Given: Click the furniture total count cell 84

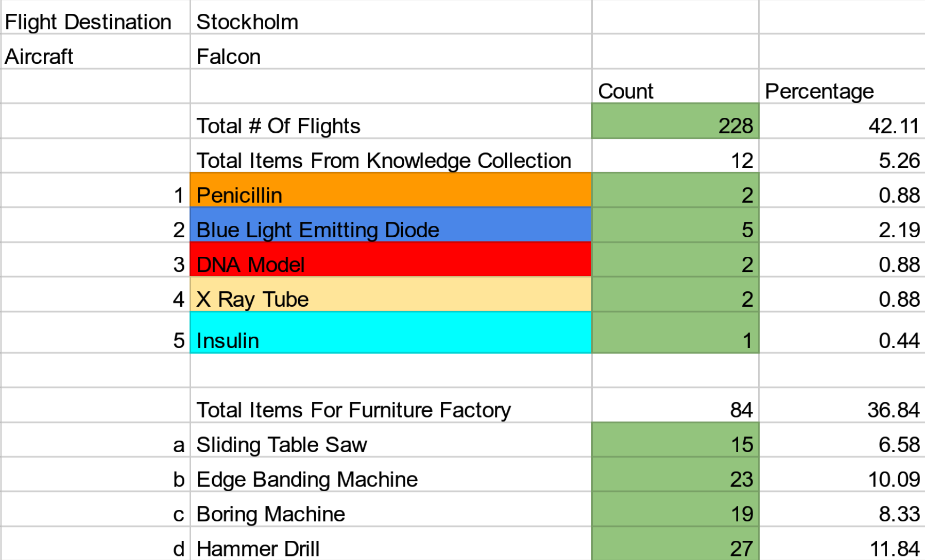Looking at the screenshot, I should [675, 410].
